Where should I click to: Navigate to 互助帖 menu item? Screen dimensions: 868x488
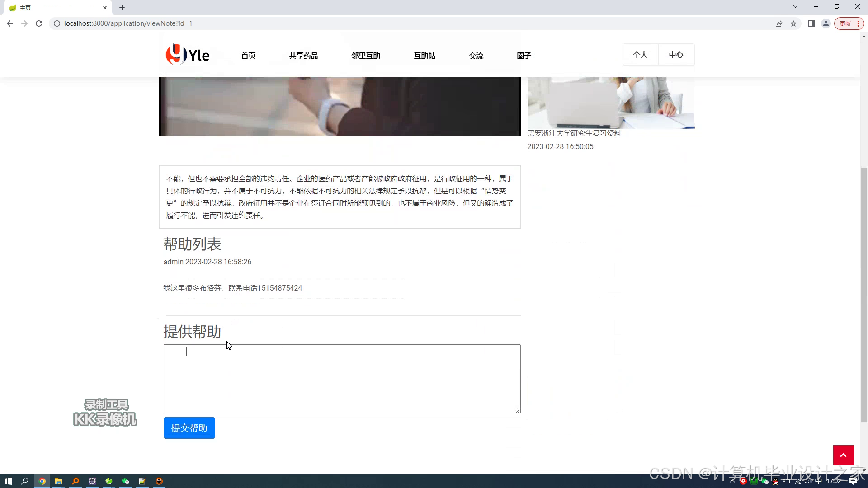coord(425,56)
